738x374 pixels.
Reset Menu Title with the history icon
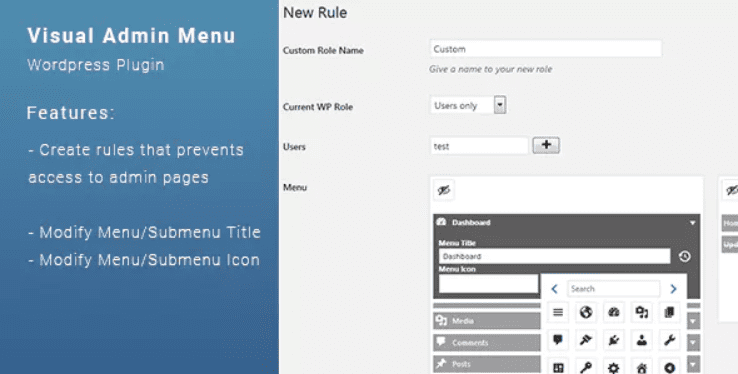coord(685,256)
